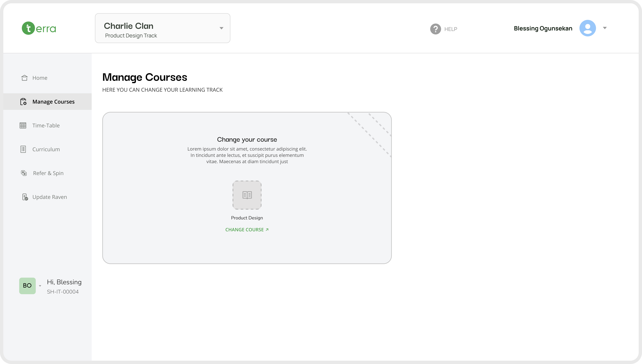This screenshot has height=364, width=642.
Task: Click the Time-Table grid icon
Action: [23, 126]
